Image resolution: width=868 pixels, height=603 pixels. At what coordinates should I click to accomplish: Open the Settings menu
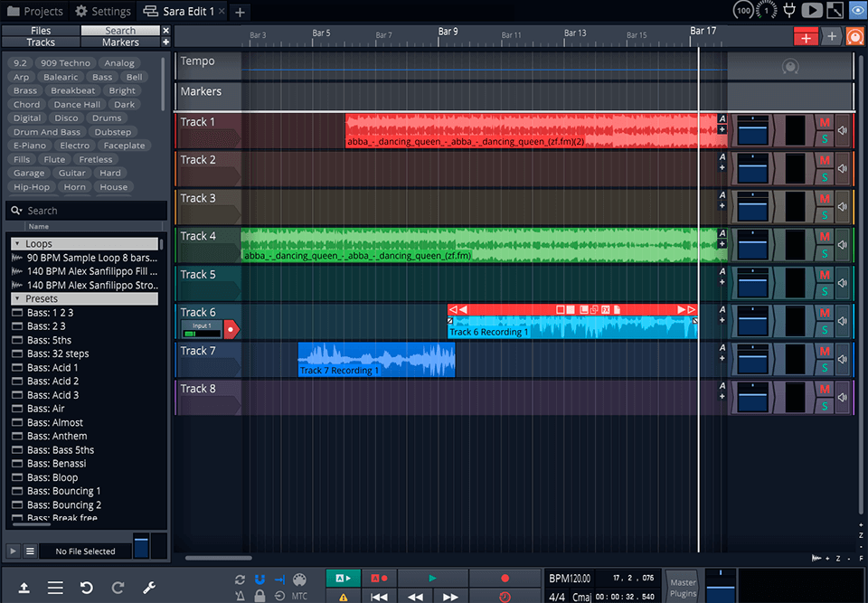(102, 11)
